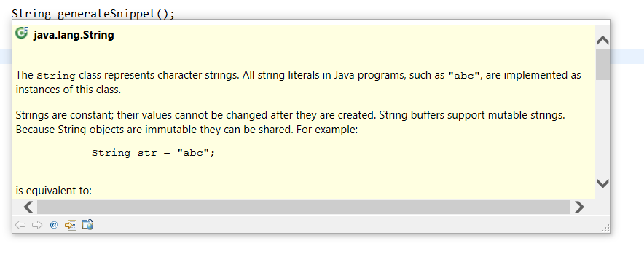The width and height of the screenshot is (644, 270).
Task: Click the horizontal scrollbar left arrow
Action: (x=28, y=207)
